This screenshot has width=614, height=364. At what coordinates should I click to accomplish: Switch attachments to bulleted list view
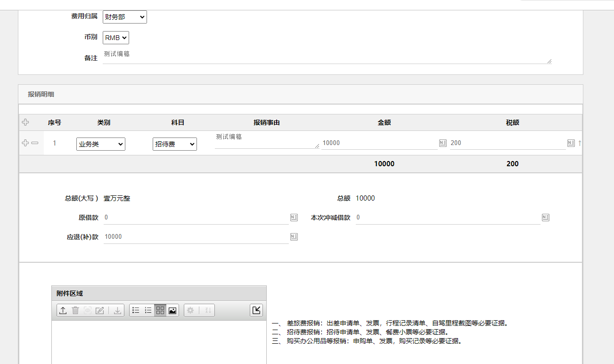[136, 310]
